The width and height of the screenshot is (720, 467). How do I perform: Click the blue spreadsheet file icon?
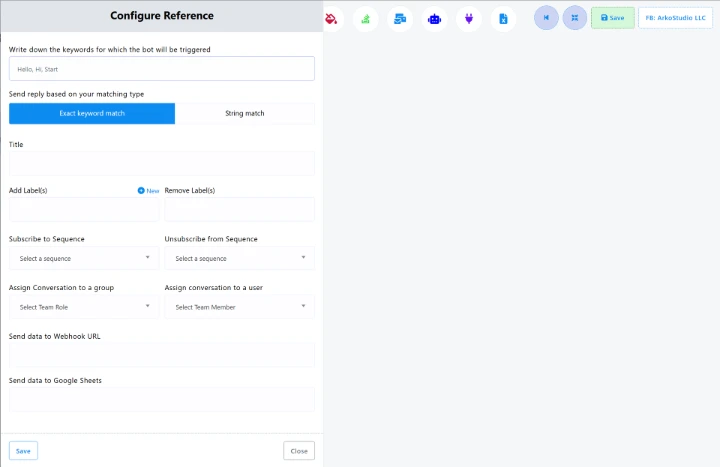pos(503,18)
